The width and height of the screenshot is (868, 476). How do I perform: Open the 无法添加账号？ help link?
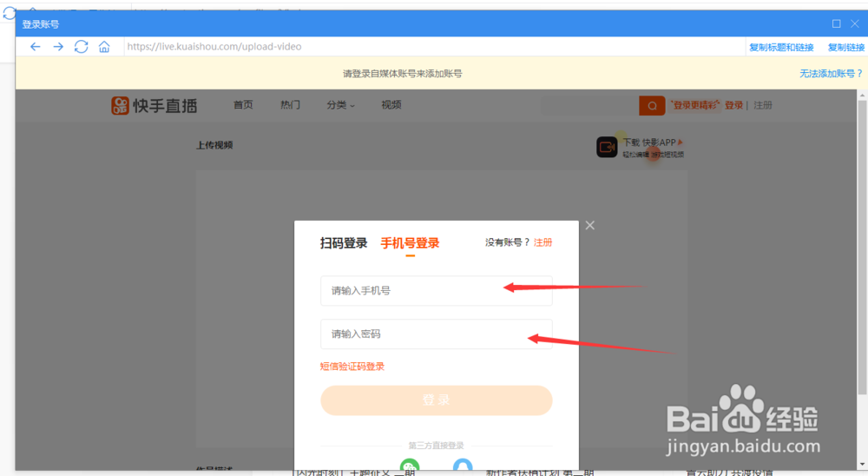click(x=831, y=73)
